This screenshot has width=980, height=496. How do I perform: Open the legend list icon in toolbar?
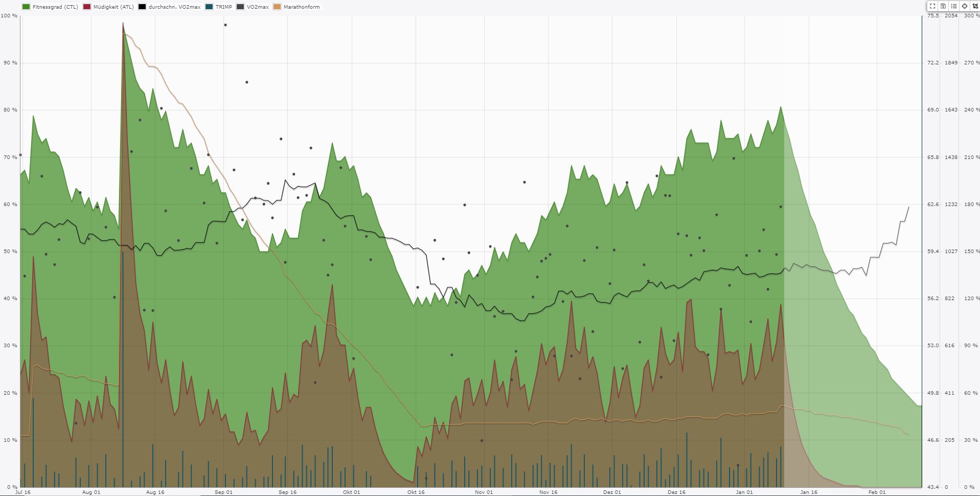coord(954,6)
